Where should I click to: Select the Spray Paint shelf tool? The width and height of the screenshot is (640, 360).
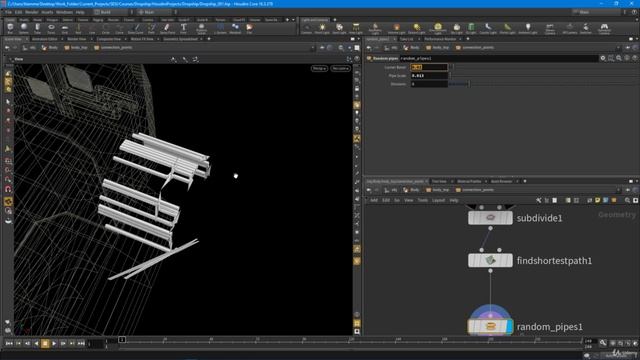pos(167,29)
